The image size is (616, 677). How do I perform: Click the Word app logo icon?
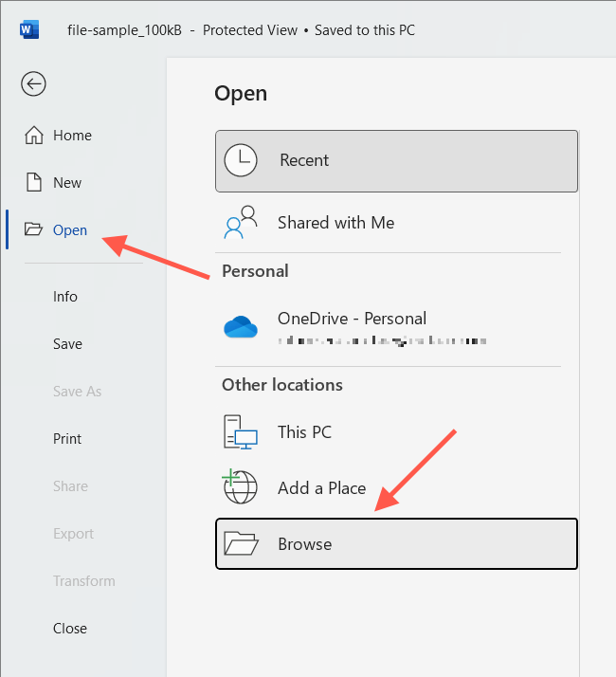[x=28, y=29]
